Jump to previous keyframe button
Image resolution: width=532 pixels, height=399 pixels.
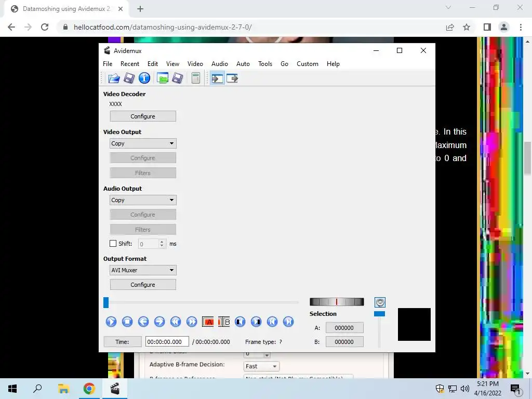(x=176, y=322)
